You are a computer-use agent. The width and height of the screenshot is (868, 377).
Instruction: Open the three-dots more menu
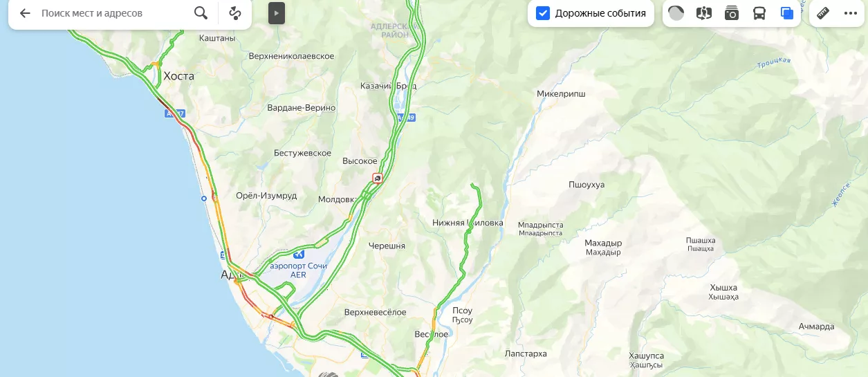851,13
